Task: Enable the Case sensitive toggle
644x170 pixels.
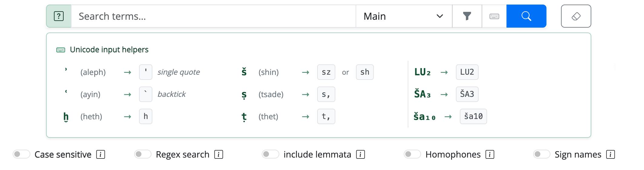Action: point(22,154)
